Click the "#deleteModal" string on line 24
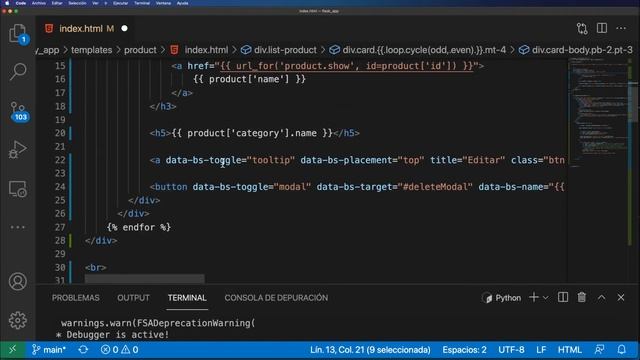Screen dimensions: 640x360 coord(435,187)
